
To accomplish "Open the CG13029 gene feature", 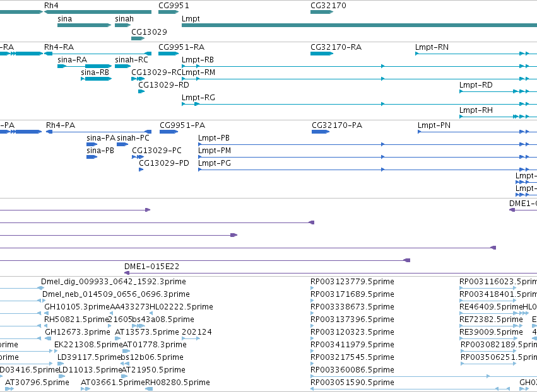I will tap(138, 38).
